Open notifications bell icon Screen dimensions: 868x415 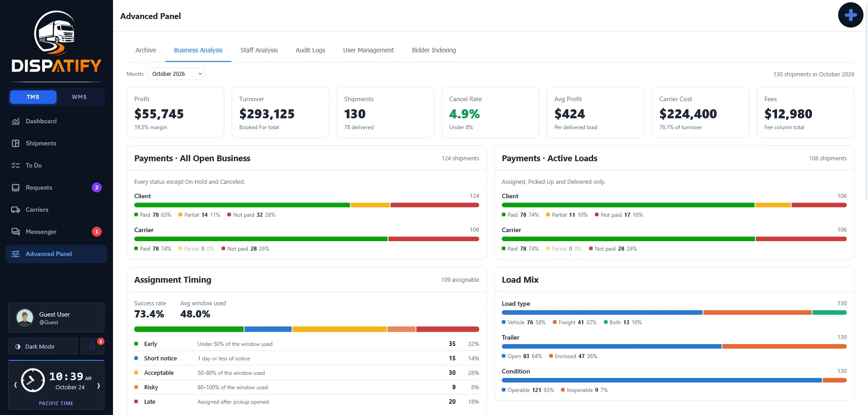(92, 346)
